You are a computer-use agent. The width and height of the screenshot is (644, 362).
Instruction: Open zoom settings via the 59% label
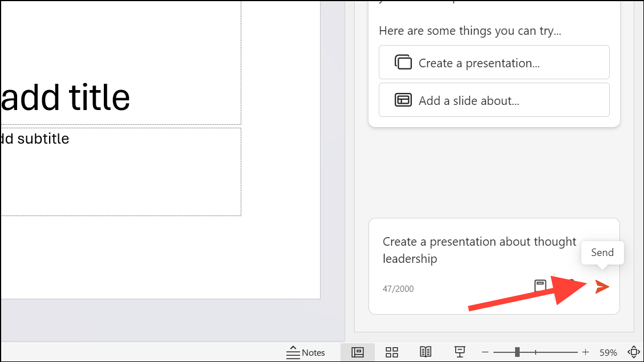[607, 352]
